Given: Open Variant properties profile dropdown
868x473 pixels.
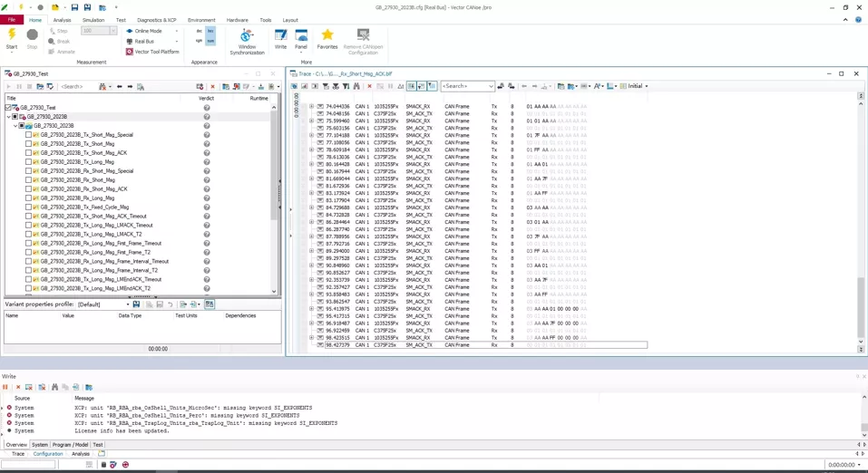Looking at the screenshot, I should (128, 304).
